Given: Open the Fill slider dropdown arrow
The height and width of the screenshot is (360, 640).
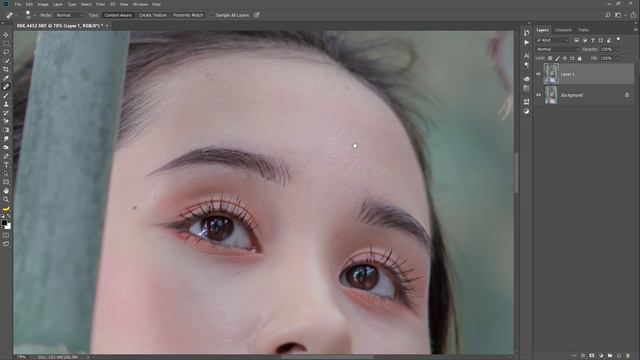Looking at the screenshot, I should (x=617, y=58).
